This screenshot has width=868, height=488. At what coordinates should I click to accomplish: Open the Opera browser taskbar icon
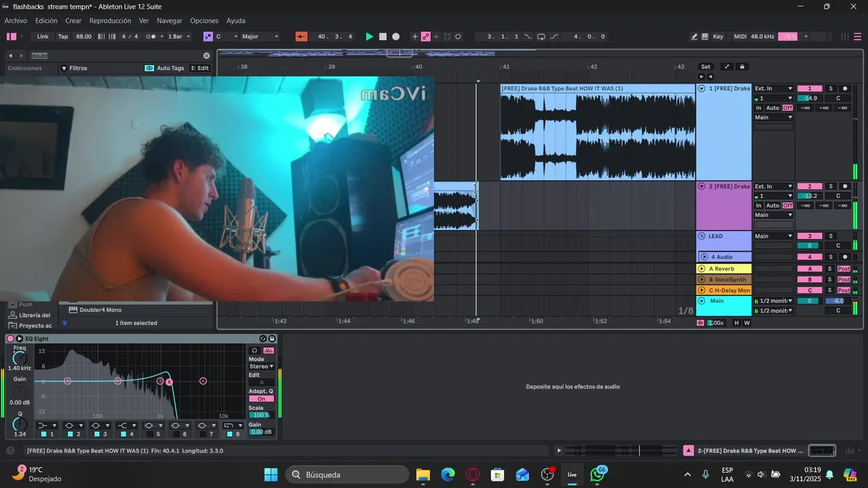tap(473, 474)
